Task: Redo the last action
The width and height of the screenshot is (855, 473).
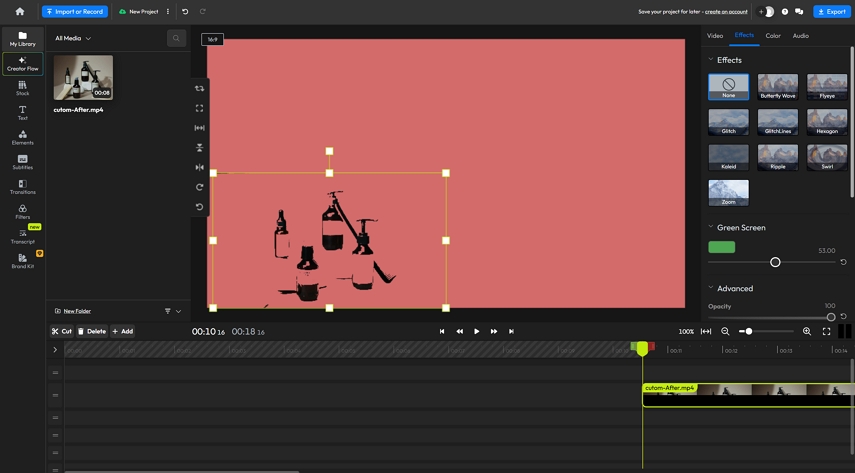Action: tap(202, 11)
